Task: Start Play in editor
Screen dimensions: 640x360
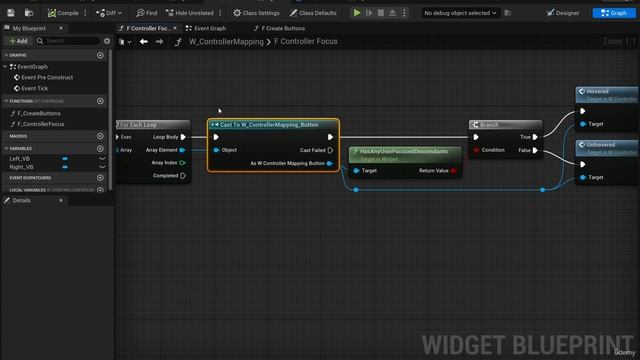Action: tap(357, 13)
